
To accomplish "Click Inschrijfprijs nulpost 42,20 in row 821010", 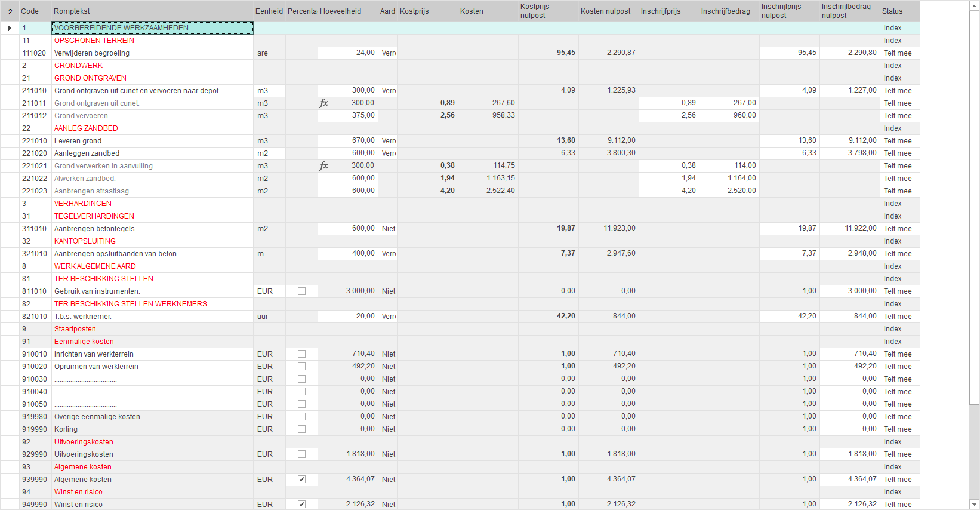I will (789, 317).
